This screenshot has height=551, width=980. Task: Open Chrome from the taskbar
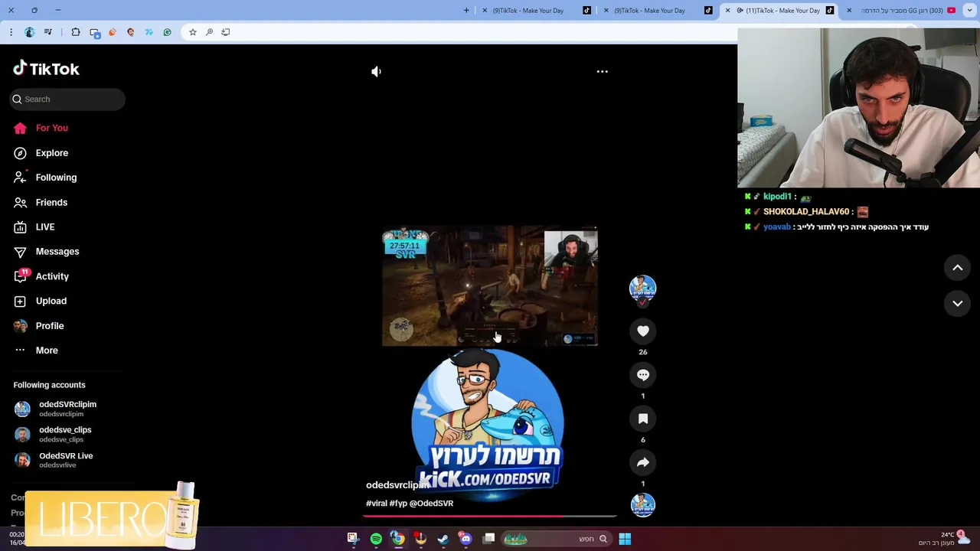pyautogui.click(x=398, y=539)
